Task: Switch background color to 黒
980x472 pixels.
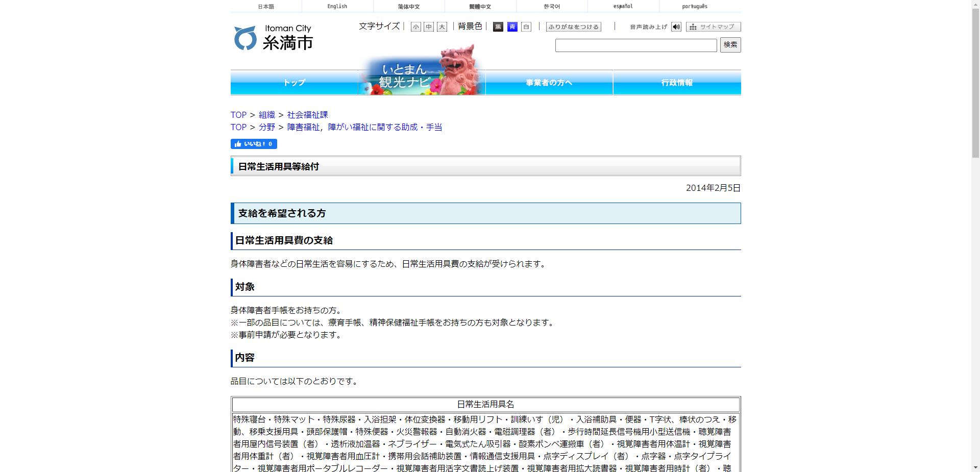Action: 497,27
